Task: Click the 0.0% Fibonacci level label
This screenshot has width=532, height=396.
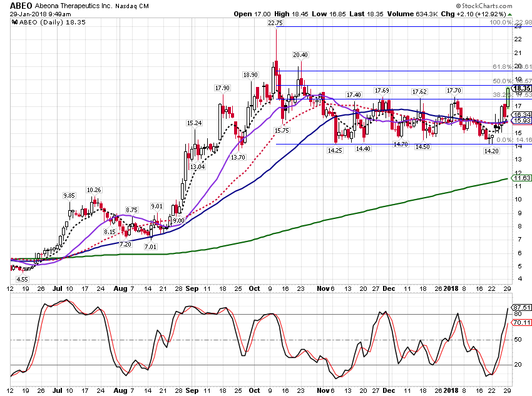Action: point(514,140)
